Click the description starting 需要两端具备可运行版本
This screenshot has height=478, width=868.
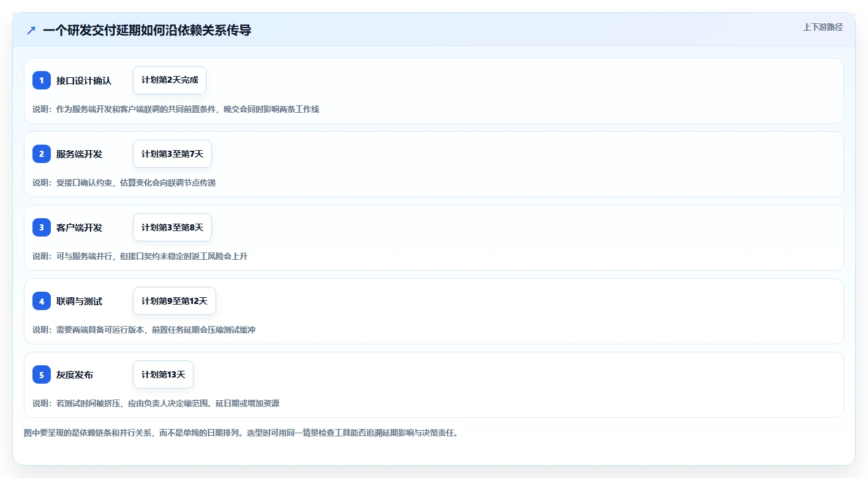point(144,330)
